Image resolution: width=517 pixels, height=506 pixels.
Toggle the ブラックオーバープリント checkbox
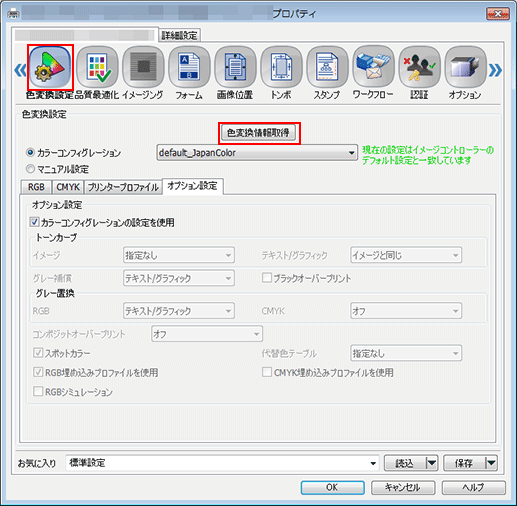[267, 278]
